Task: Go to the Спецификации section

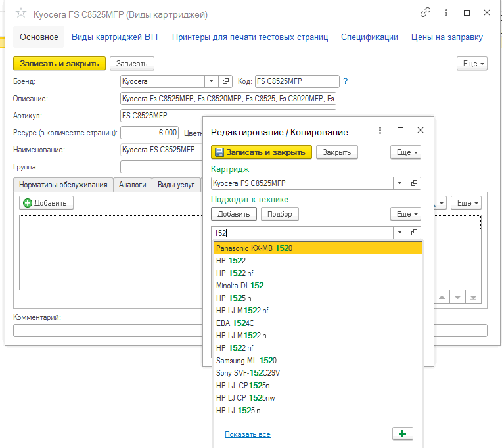Action: (x=369, y=37)
